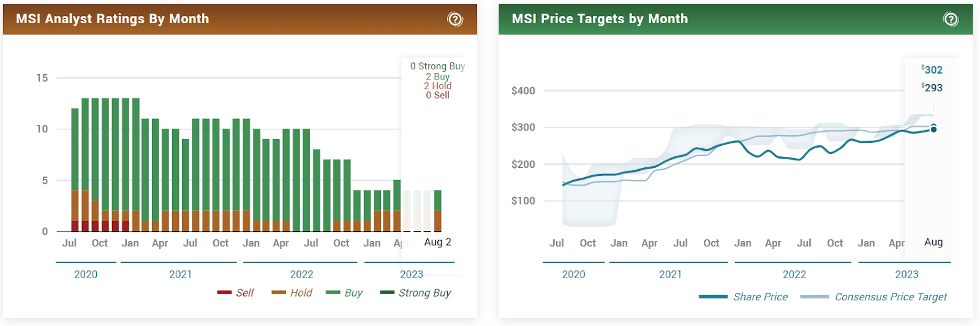Select the Aug 2 bar in ratings chart
The height and width of the screenshot is (326, 980).
[438, 211]
